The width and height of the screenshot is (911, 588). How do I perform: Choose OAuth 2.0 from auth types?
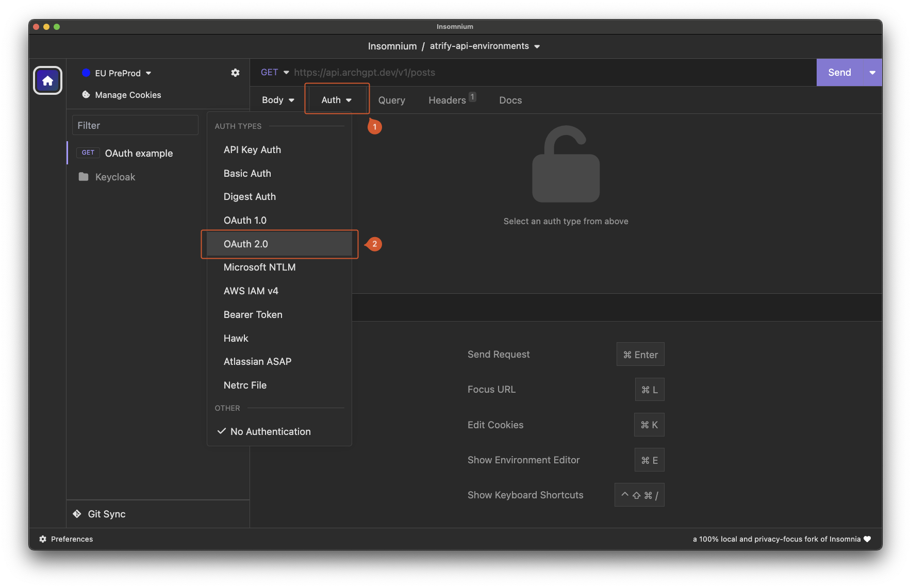(246, 244)
